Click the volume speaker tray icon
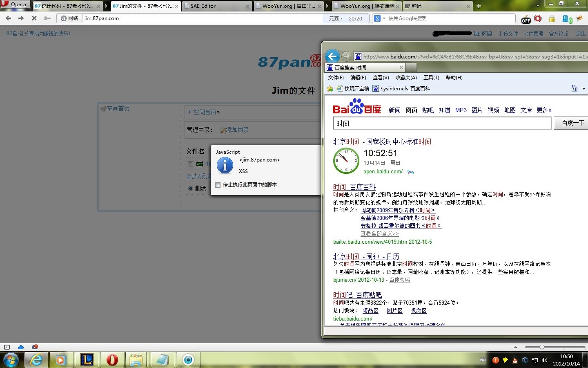Image resolution: width=588 pixels, height=368 pixels. [x=544, y=360]
